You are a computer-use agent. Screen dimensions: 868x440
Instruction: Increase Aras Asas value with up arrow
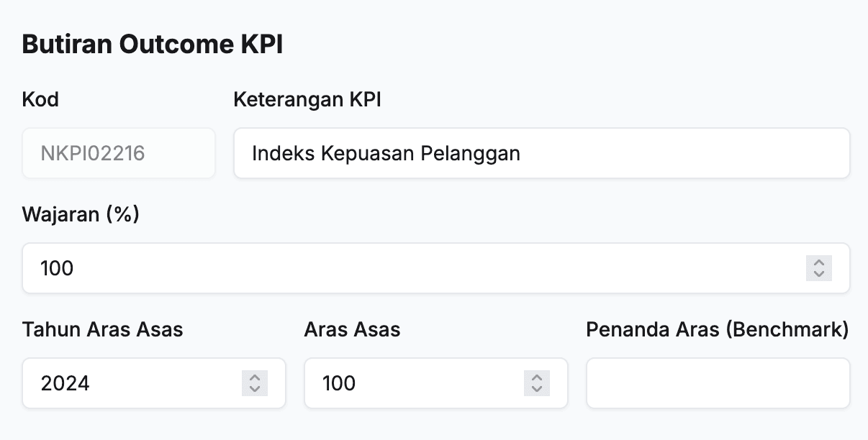point(536,377)
